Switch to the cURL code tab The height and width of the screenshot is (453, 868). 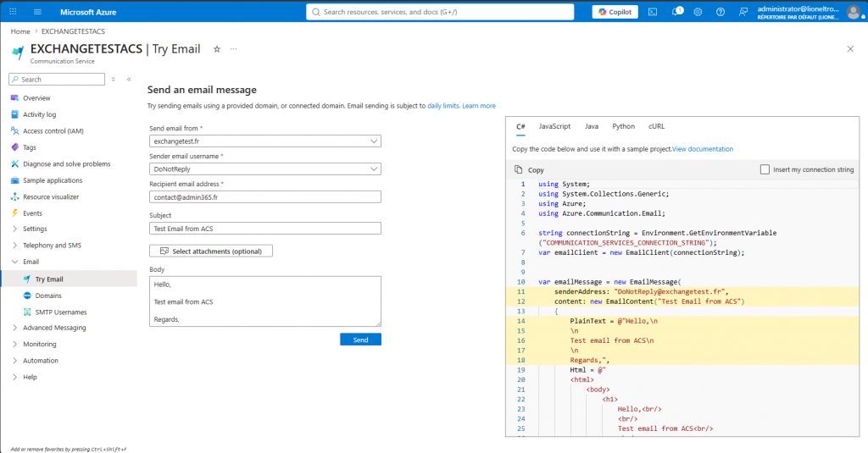(x=657, y=127)
